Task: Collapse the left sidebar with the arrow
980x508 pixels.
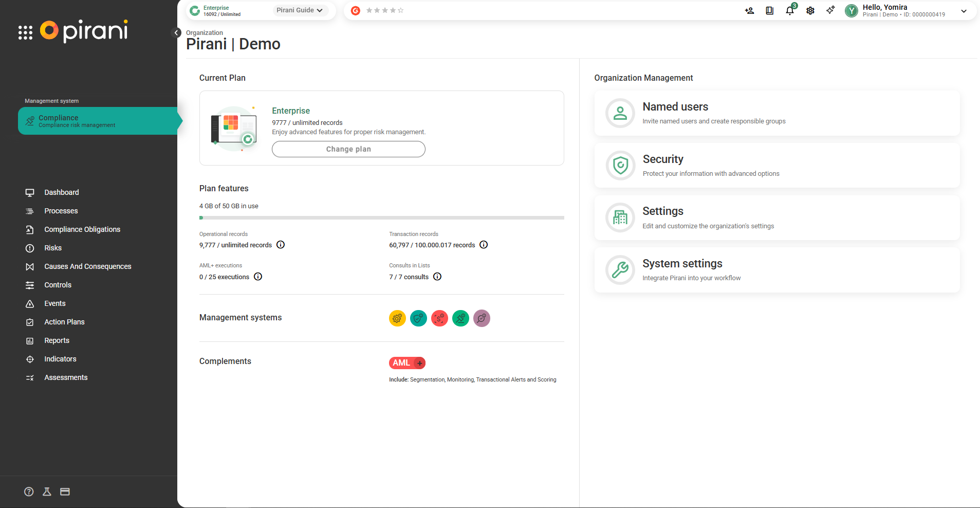Action: tap(176, 33)
